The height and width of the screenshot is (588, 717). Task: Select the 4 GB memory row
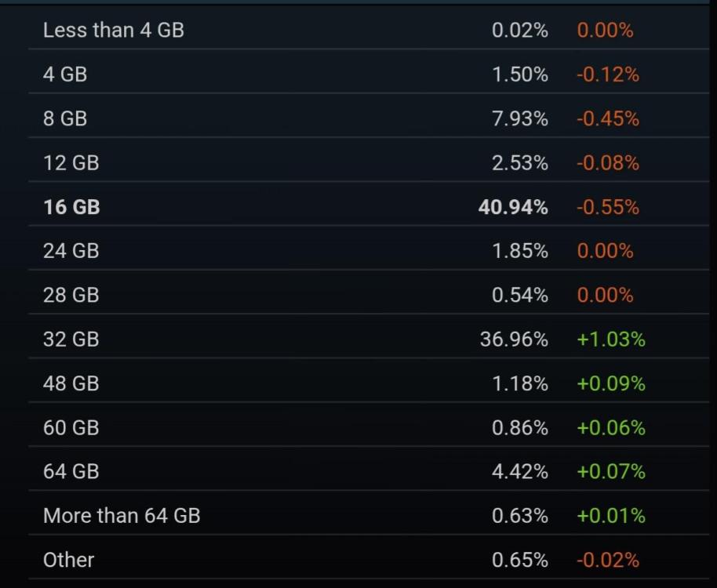(x=65, y=74)
